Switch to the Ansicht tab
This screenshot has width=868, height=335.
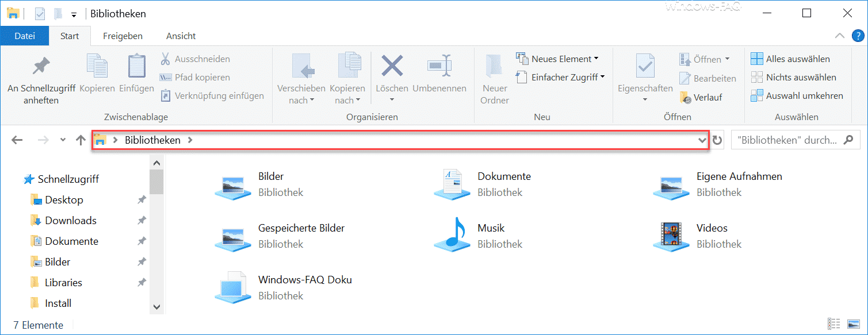181,36
